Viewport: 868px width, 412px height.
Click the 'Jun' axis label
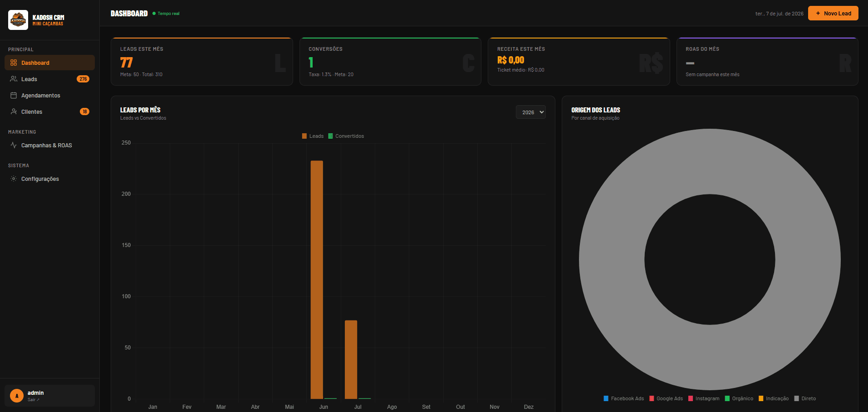324,407
